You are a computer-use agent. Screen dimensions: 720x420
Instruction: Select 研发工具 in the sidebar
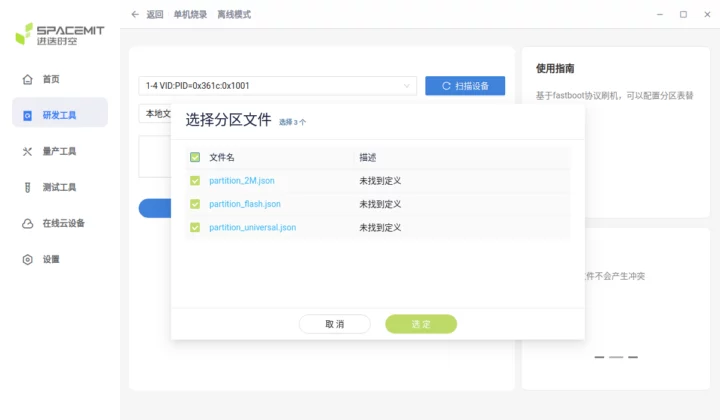click(60, 112)
